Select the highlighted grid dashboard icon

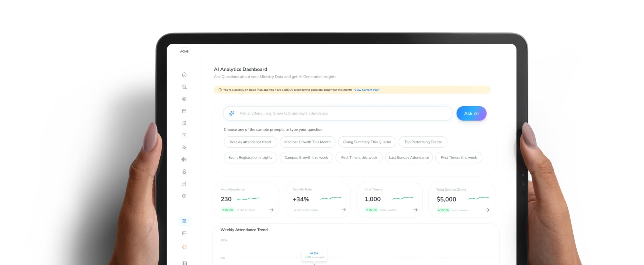(x=184, y=221)
